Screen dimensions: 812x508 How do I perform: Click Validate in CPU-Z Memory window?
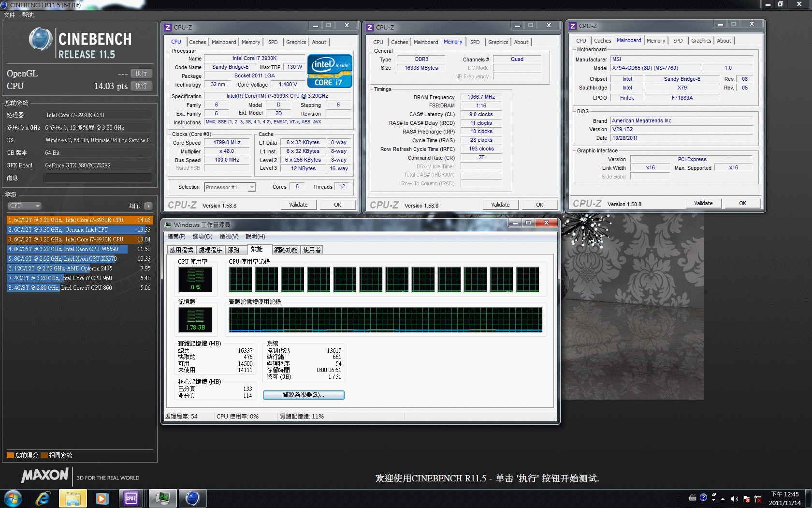[x=500, y=205]
